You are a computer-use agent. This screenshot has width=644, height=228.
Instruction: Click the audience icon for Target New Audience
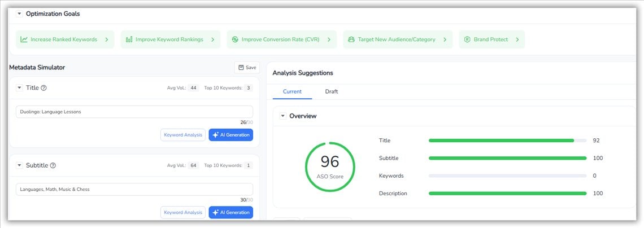pyautogui.click(x=351, y=40)
